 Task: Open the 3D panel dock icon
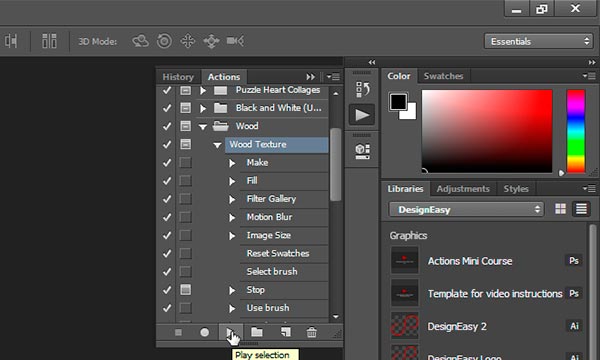362,151
